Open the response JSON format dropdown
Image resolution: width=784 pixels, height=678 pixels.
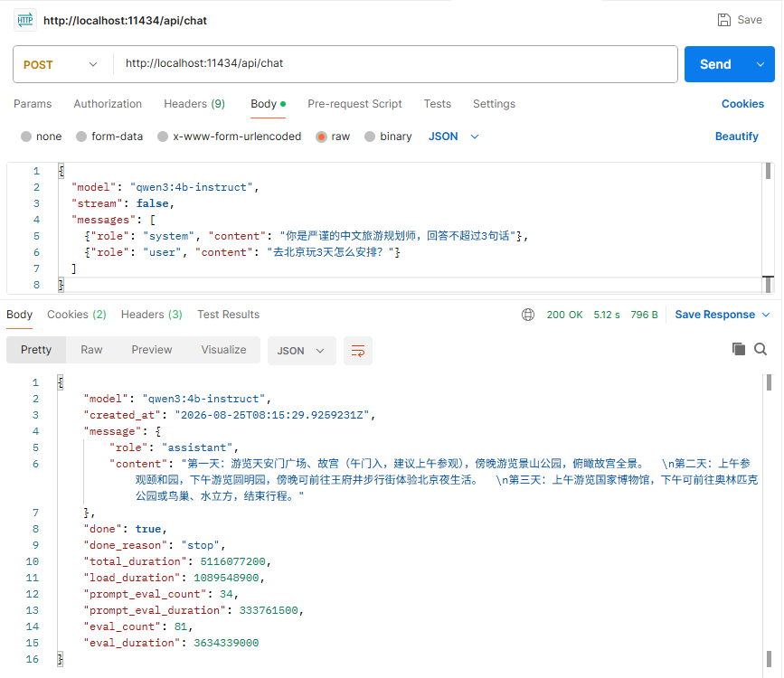click(301, 351)
